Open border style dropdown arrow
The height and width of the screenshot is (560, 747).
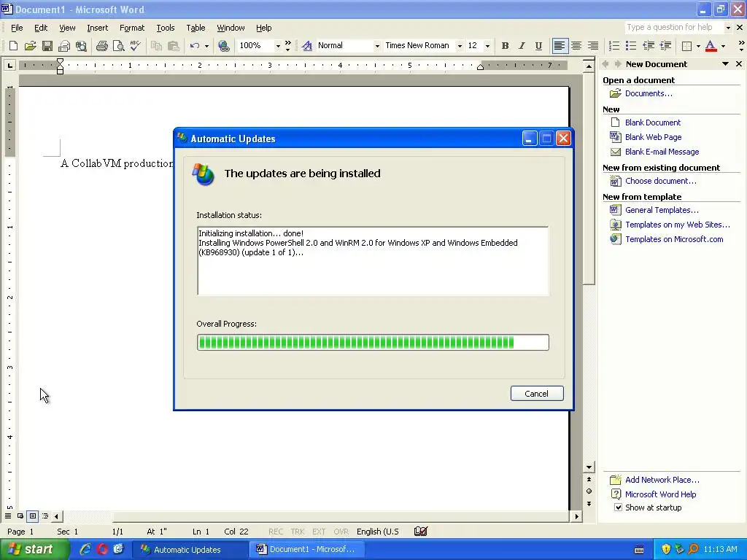click(x=698, y=46)
